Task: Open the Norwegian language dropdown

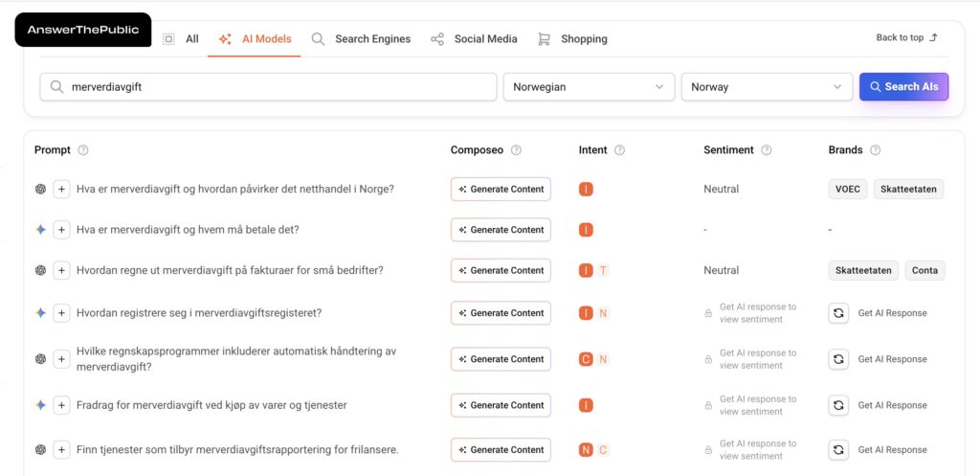Action: coord(589,87)
